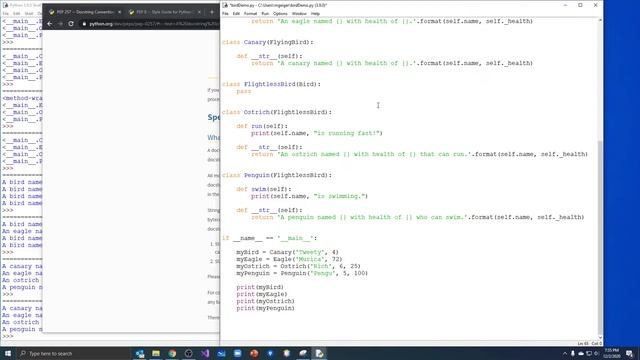The image size is (640, 360).
Task: Click on 'class Canary(FlyingBird):' line
Action: click(x=268, y=42)
